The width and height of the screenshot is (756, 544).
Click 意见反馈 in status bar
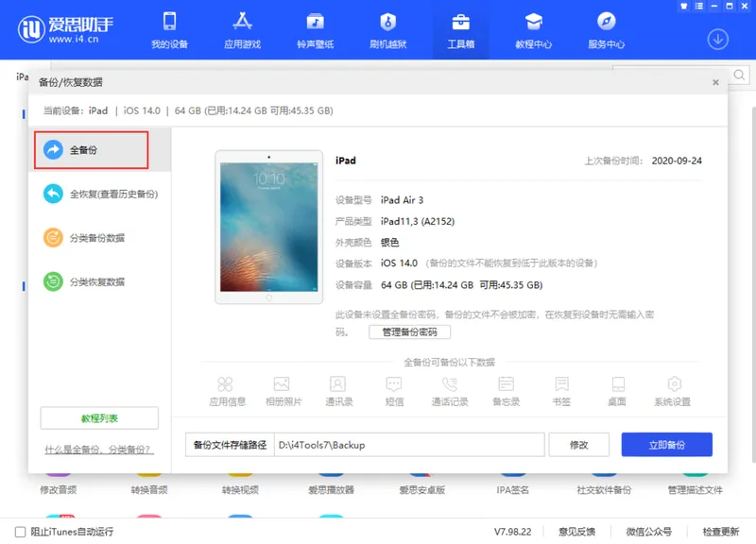click(576, 532)
